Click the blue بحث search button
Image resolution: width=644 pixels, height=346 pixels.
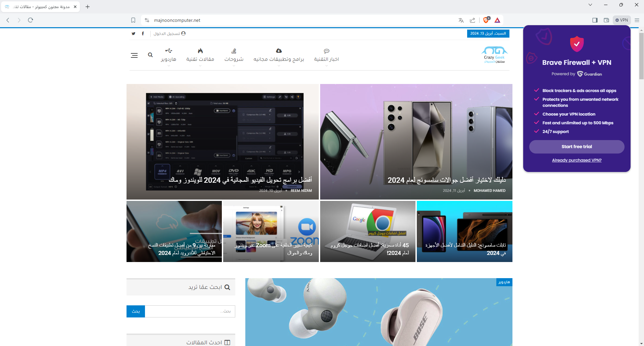click(136, 311)
